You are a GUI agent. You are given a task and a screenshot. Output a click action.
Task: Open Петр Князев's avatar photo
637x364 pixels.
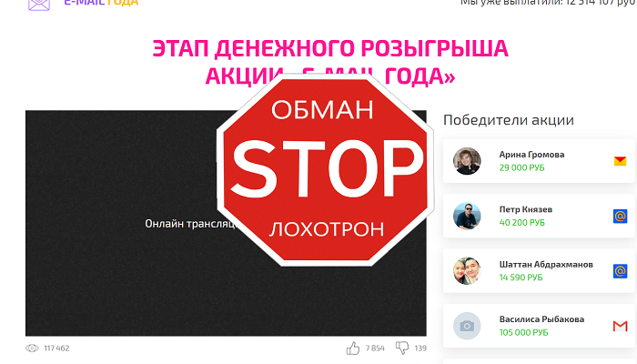coord(467,217)
